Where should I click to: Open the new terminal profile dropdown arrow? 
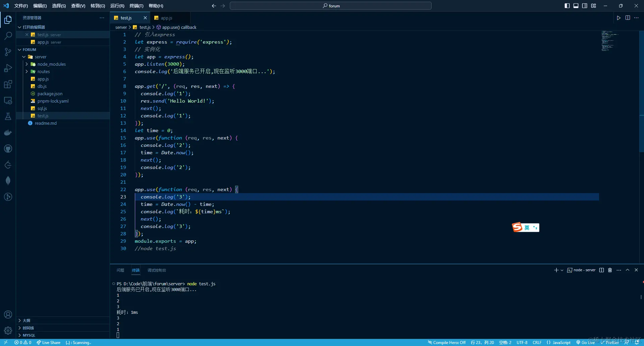pos(562,270)
